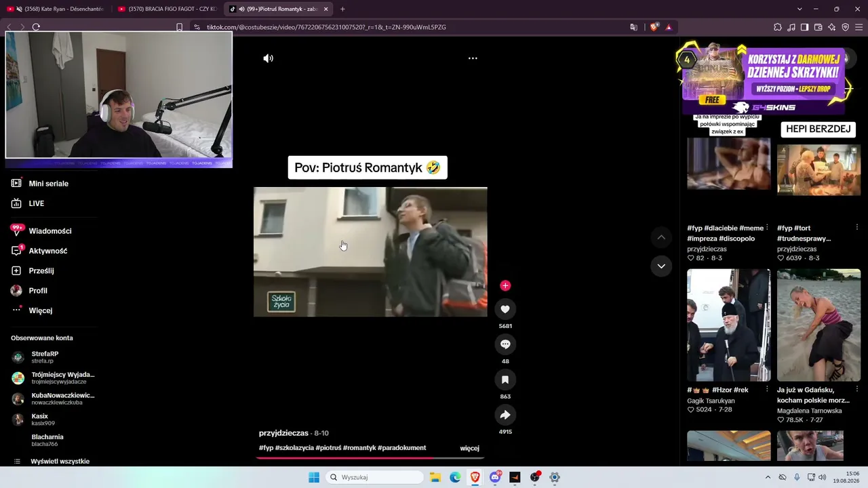The width and height of the screenshot is (868, 488).
Task: Open the LIVE section
Action: (x=28, y=203)
